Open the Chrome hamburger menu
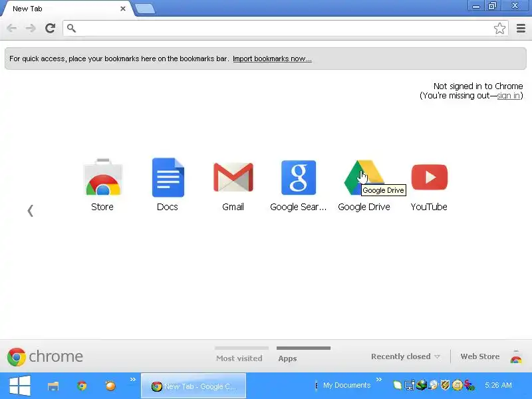This screenshot has width=532, height=399. coord(521,28)
